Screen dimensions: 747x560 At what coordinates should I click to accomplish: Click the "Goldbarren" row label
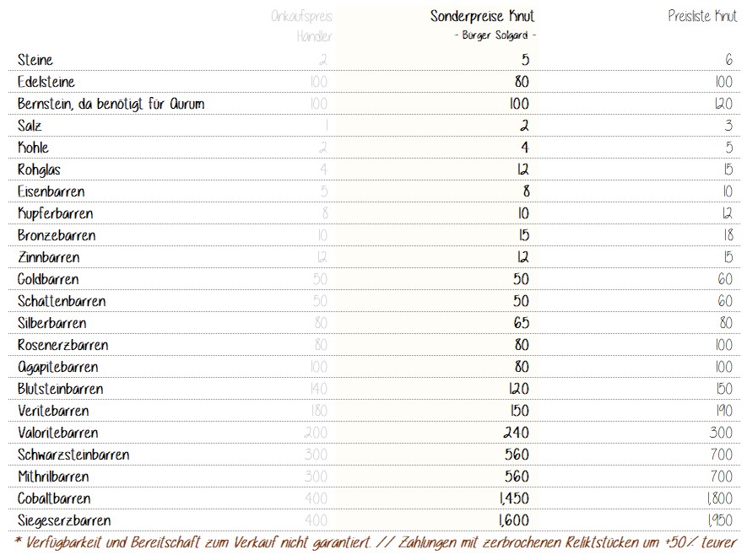pos(48,279)
